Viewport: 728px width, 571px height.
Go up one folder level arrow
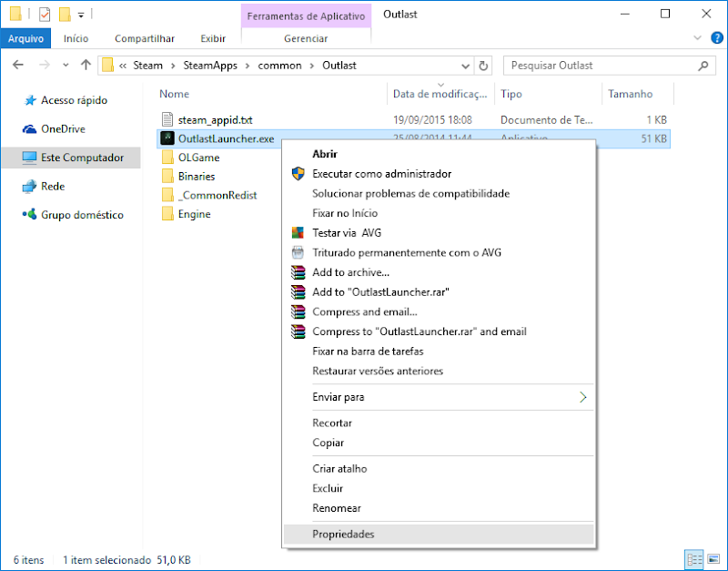[x=86, y=65]
